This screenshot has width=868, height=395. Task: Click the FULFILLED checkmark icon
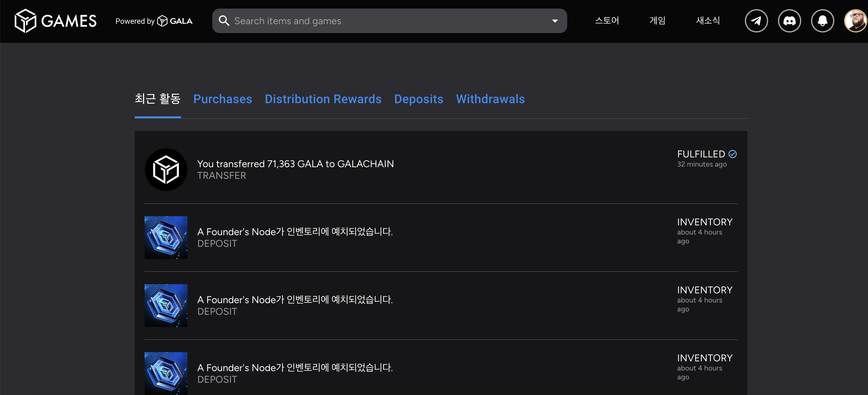tap(732, 154)
